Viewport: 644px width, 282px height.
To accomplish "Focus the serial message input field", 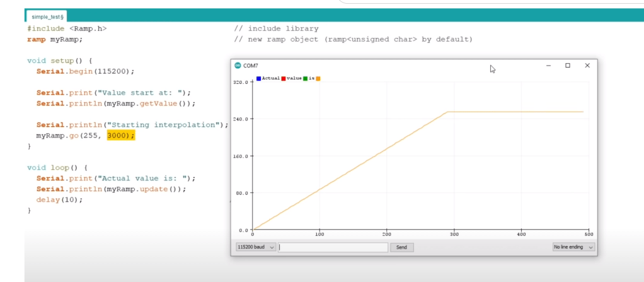I will click(x=333, y=247).
